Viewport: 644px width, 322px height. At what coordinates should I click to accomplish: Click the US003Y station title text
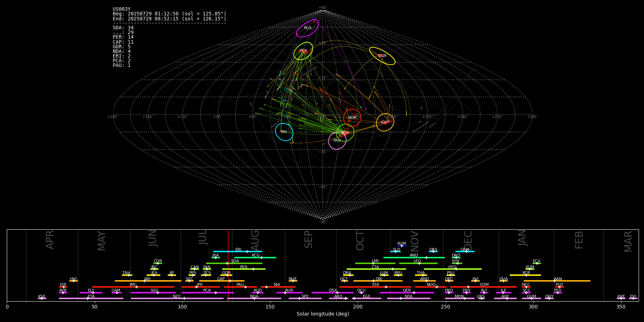pyautogui.click(x=122, y=9)
